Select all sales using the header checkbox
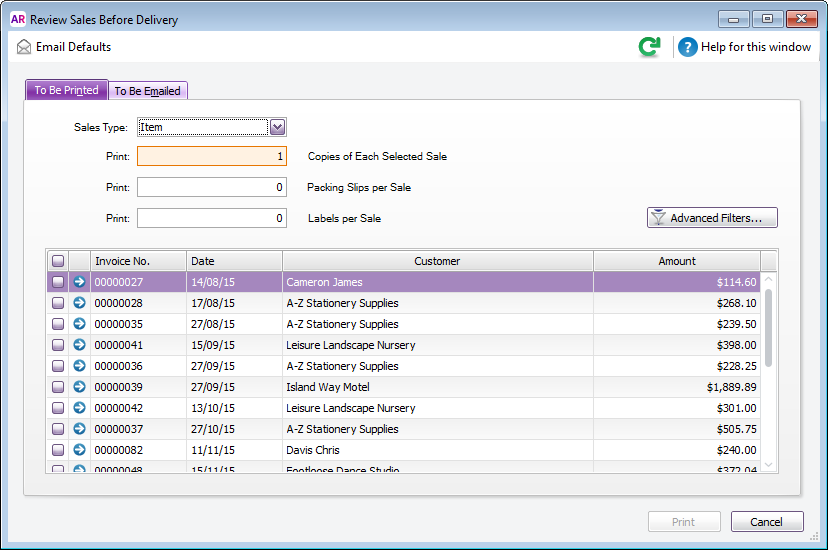Viewport: 828px width, 550px height. tap(58, 261)
